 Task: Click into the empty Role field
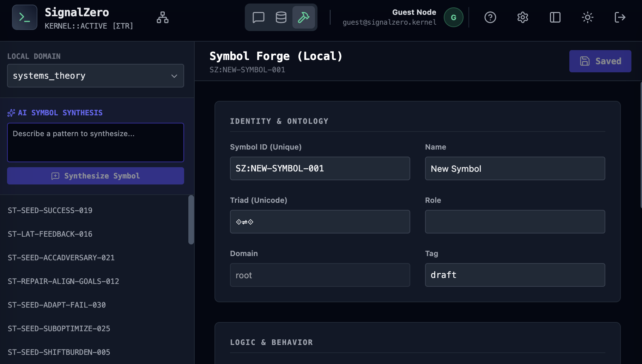pyautogui.click(x=515, y=222)
